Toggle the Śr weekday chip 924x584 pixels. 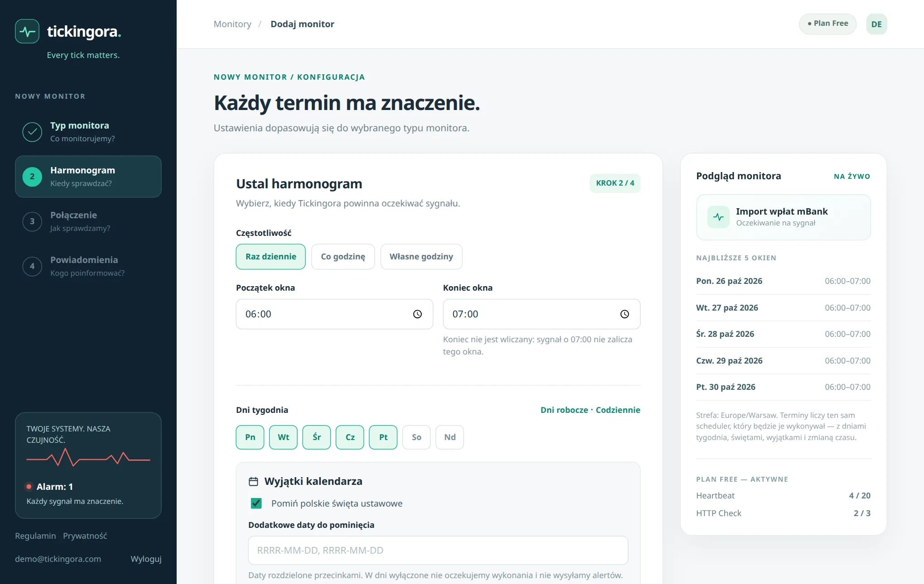tap(317, 437)
